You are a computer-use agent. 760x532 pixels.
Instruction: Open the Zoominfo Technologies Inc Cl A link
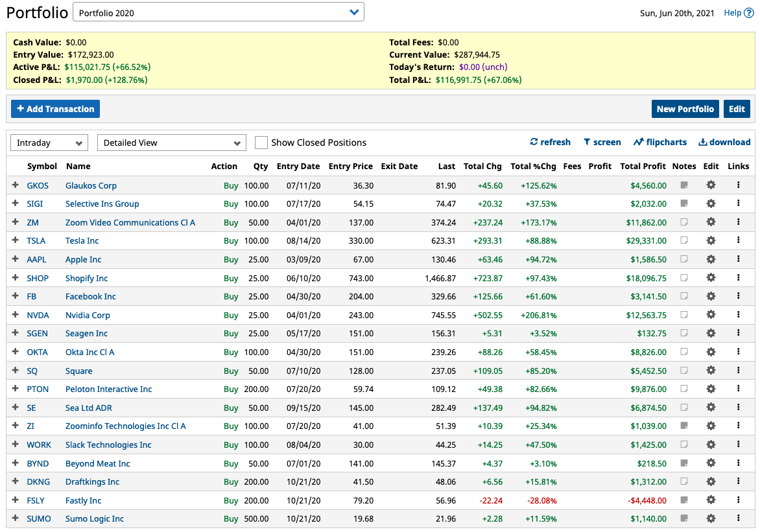126,426
